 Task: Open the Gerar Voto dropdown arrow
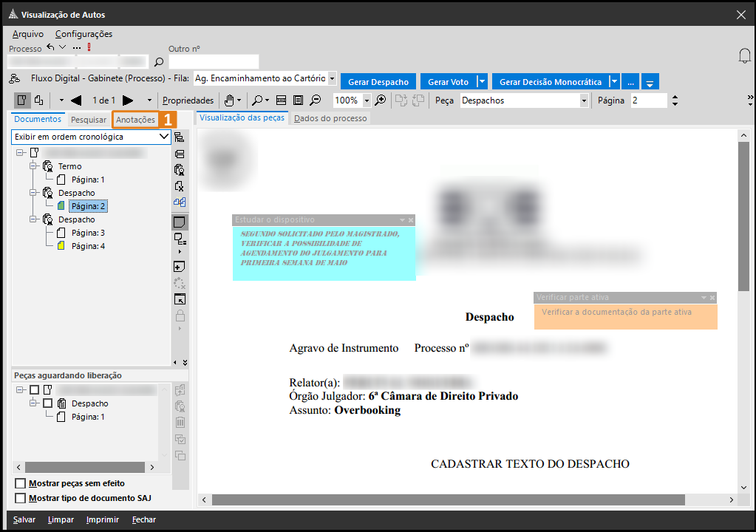pos(482,81)
